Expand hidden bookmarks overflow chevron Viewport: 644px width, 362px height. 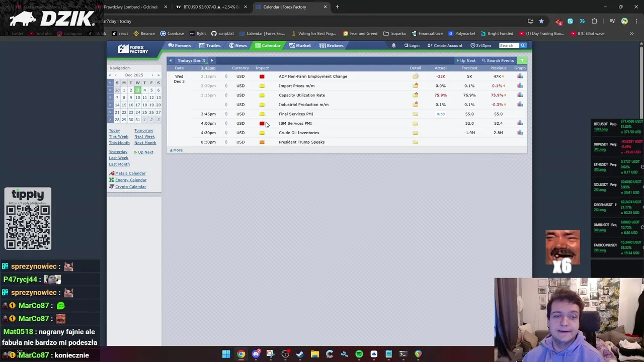pos(631,34)
